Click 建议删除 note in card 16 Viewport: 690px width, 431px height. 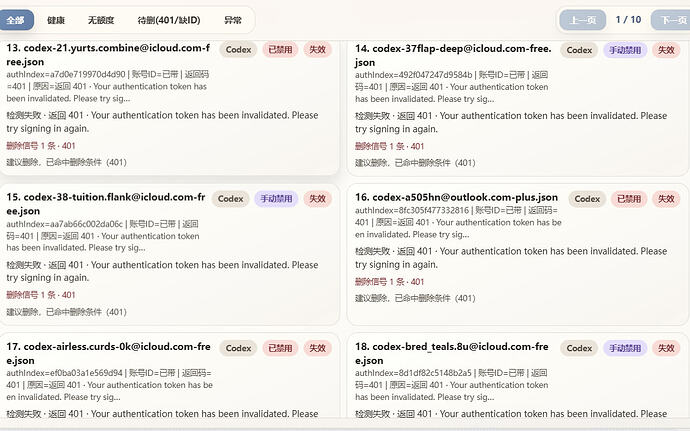coord(415,298)
